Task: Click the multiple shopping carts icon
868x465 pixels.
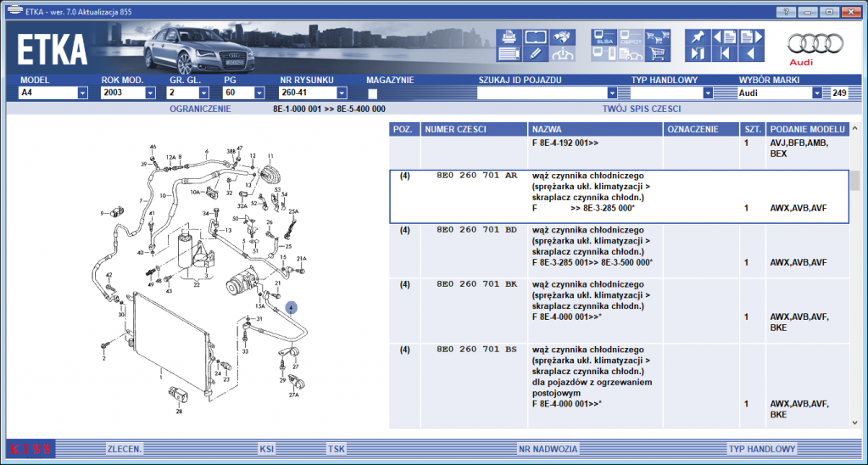Action: (658, 37)
